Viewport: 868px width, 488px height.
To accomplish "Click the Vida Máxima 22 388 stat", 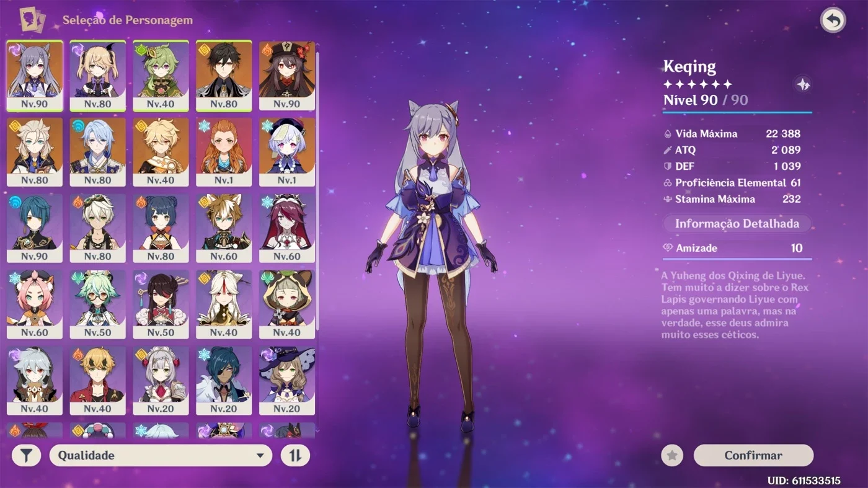I will (x=732, y=133).
